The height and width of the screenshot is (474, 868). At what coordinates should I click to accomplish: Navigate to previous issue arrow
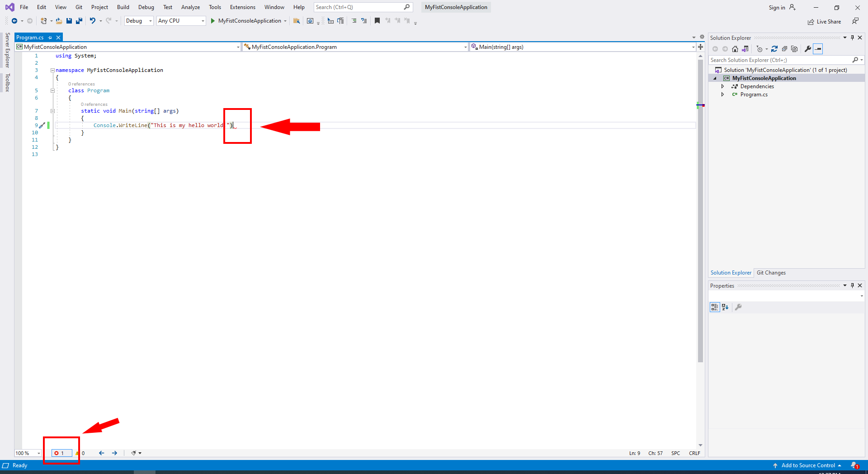pos(101,453)
